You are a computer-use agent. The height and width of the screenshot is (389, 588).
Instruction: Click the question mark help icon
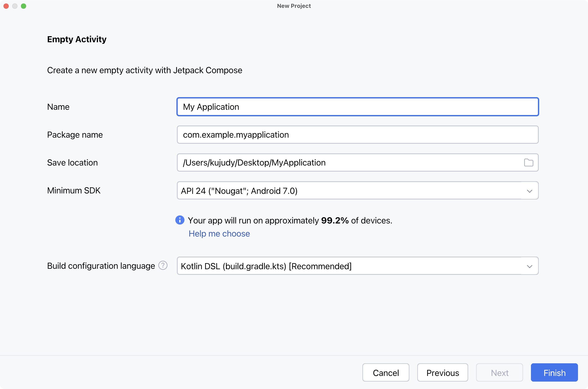pyautogui.click(x=163, y=266)
